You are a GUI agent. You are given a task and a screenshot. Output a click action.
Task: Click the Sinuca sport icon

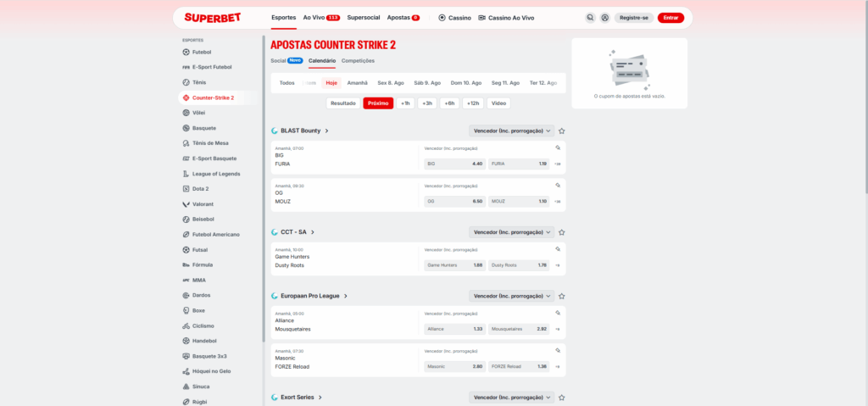click(x=186, y=387)
